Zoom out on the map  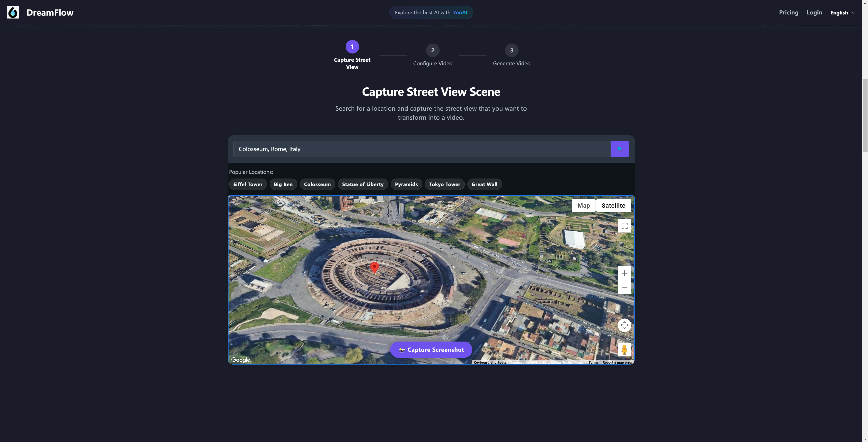[x=624, y=287]
